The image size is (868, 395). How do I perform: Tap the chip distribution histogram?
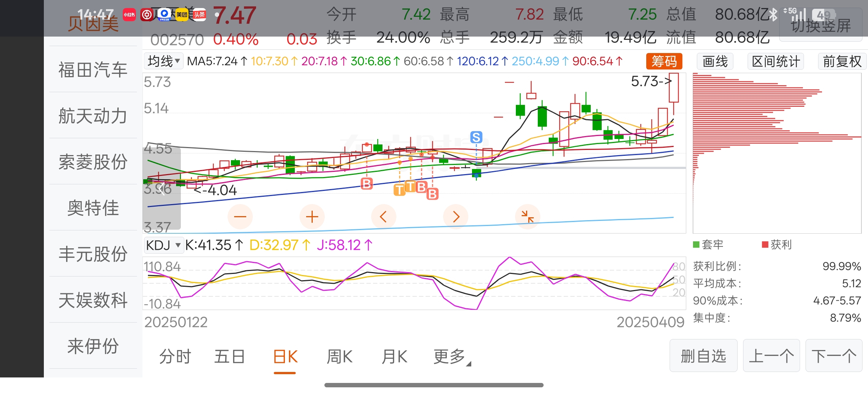point(777,153)
